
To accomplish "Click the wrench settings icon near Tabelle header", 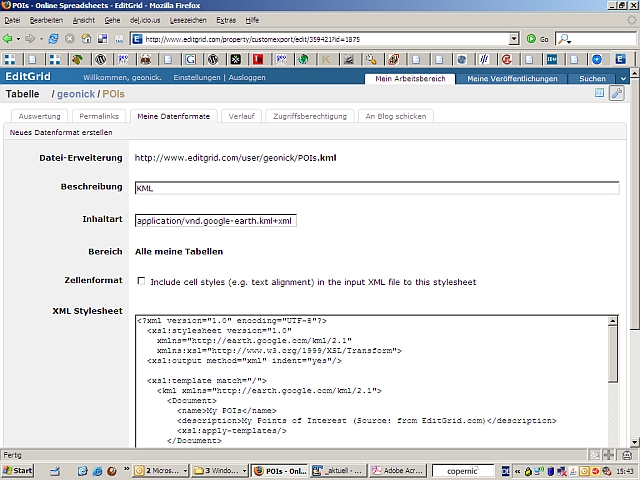I will point(616,93).
